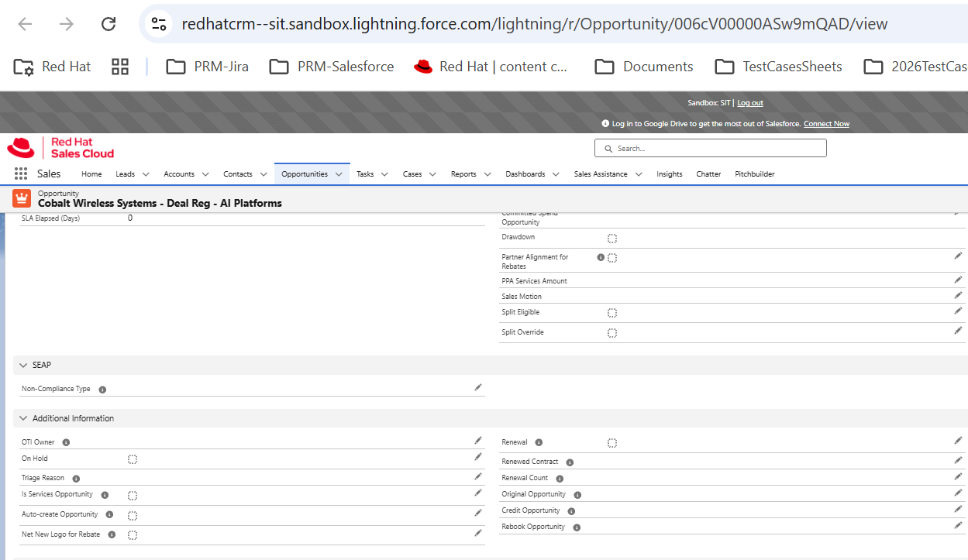
Task: Open the Cases tab dropdown arrow
Action: tap(432, 174)
